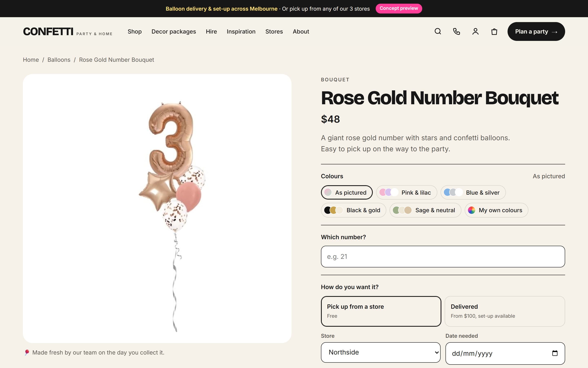Select the As pictured colour option

[347, 192]
